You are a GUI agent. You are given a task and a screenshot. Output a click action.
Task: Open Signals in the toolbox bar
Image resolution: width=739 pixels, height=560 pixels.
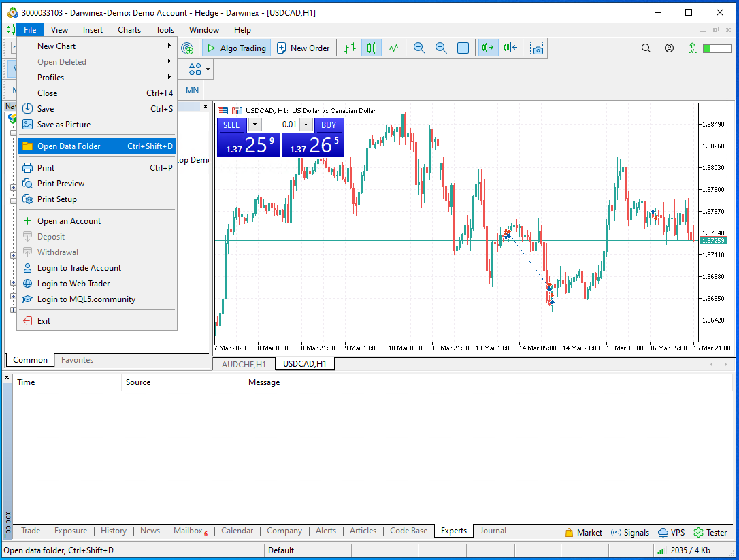(630, 533)
